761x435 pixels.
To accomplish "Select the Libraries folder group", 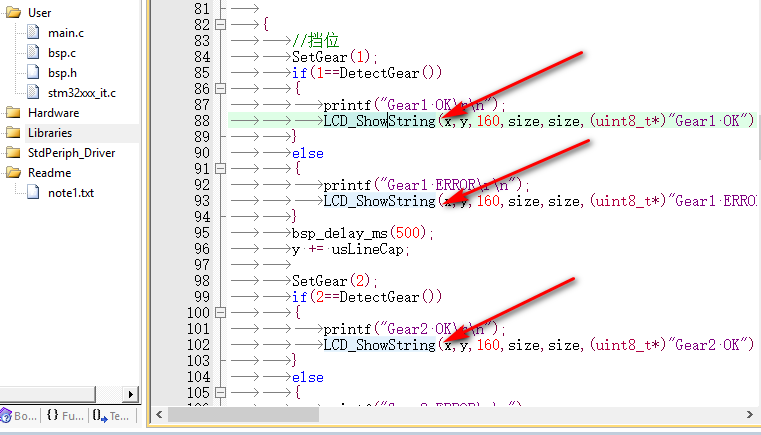I will [50, 133].
